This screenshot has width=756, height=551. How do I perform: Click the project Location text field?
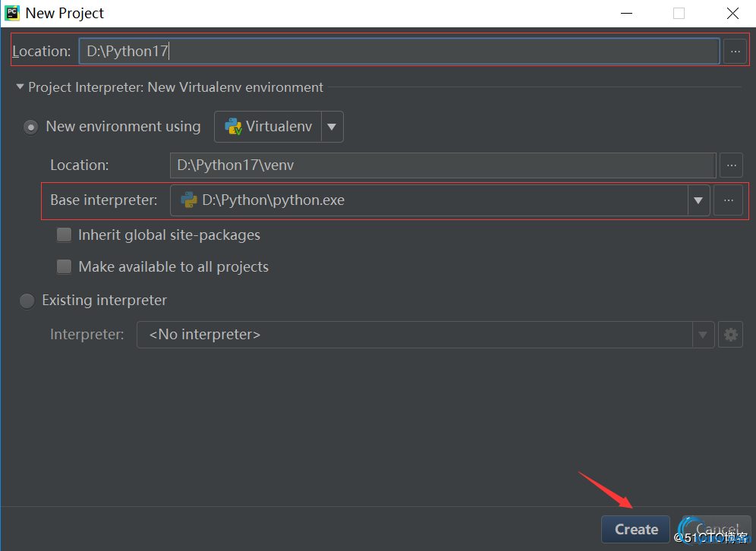[x=398, y=51]
